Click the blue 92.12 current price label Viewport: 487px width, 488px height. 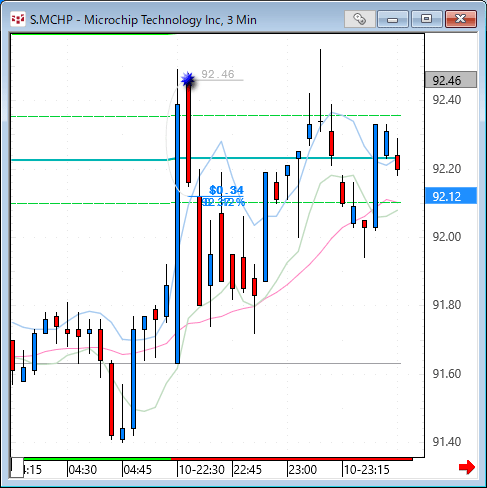point(451,196)
